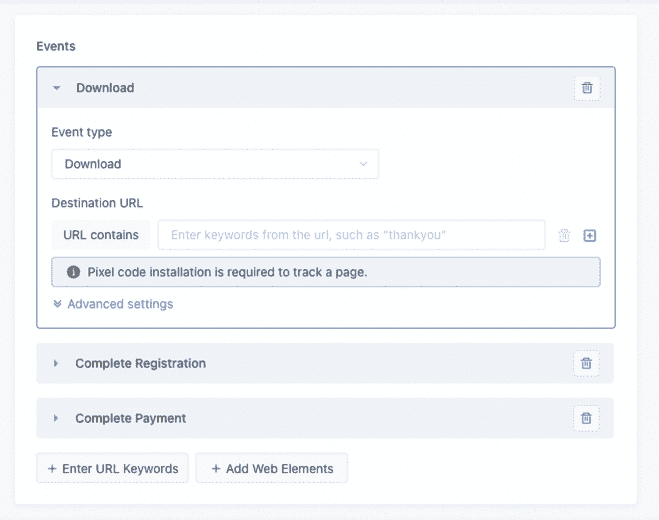Open the Event type dropdown showing Download
The width and height of the screenshot is (659, 520).
(215, 164)
